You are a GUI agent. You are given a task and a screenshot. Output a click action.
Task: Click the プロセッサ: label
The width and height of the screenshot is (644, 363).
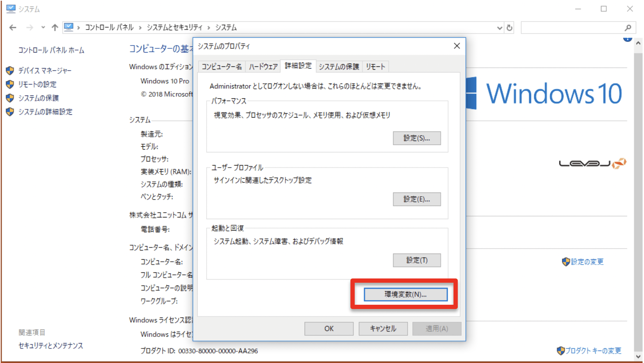pos(155,159)
